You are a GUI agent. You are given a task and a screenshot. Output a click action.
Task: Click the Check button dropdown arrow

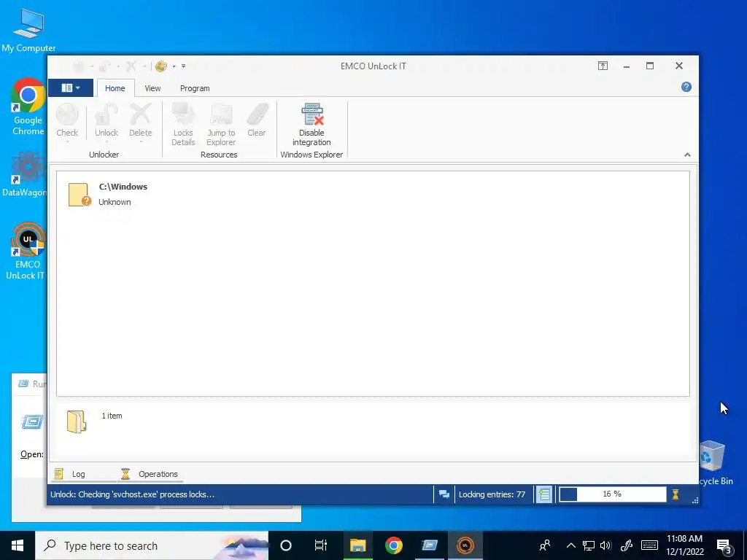67,142
